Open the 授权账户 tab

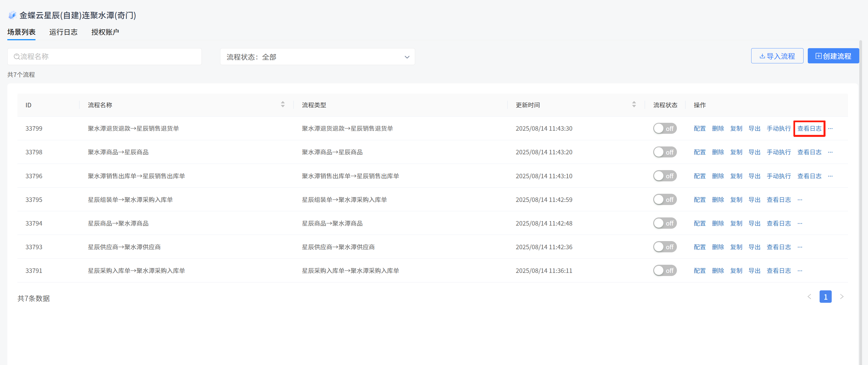coord(105,32)
